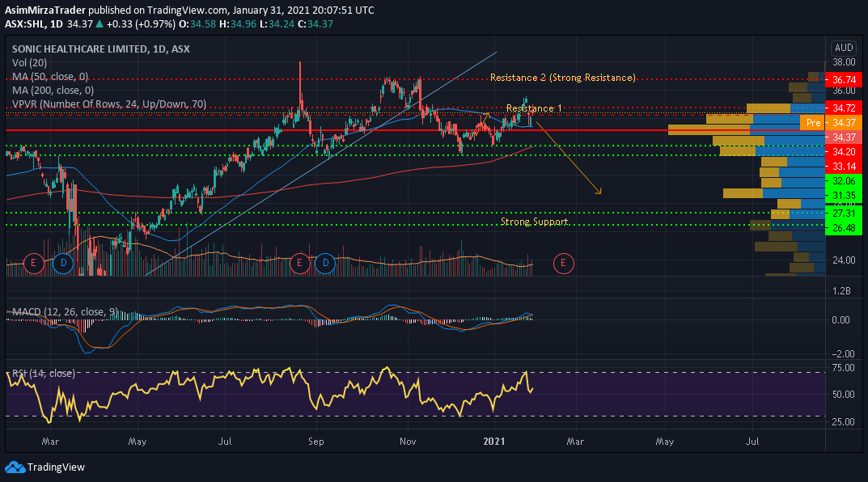This screenshot has height=482, width=868.
Task: Click the orange Pre 34.37 price label
Action: 831,123
